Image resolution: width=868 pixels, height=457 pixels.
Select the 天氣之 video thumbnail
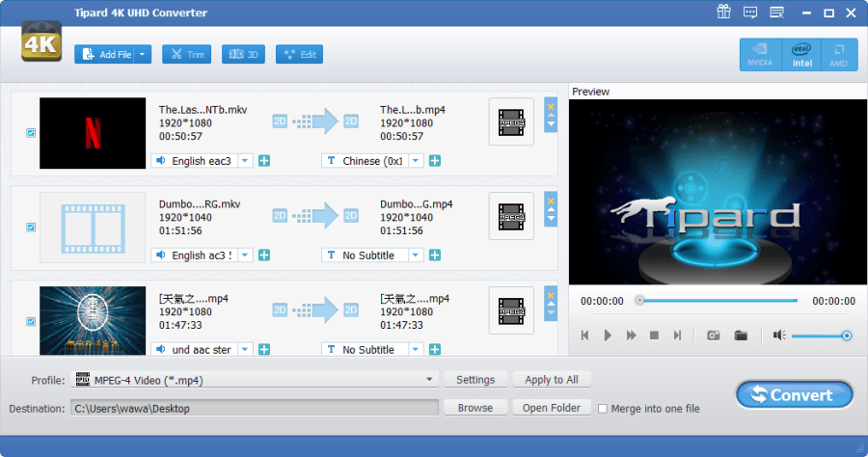[93, 321]
